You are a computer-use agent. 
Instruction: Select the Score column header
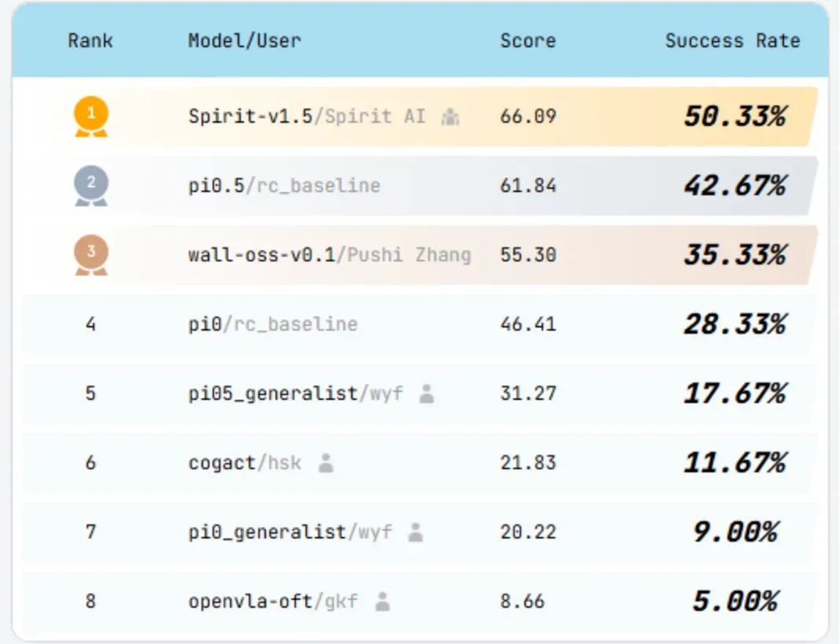click(528, 41)
